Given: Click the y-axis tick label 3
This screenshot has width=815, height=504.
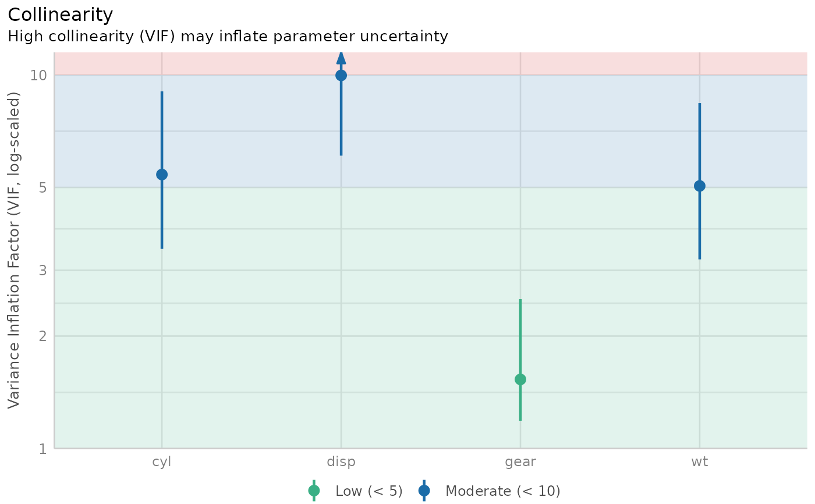Looking at the screenshot, I should pyautogui.click(x=42, y=270).
